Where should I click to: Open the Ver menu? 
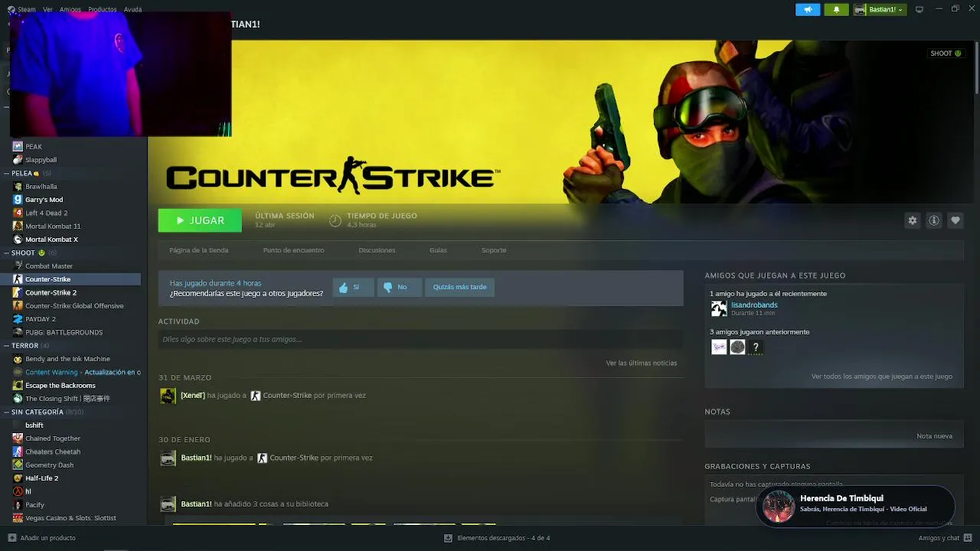[x=47, y=9]
